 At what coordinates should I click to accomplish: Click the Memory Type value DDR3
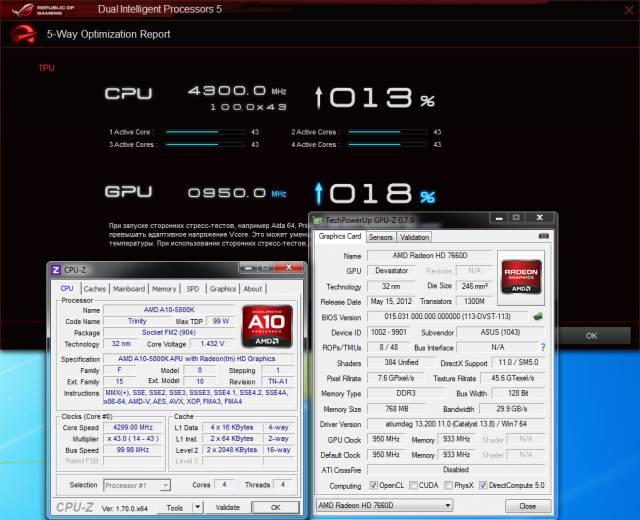coord(406,393)
